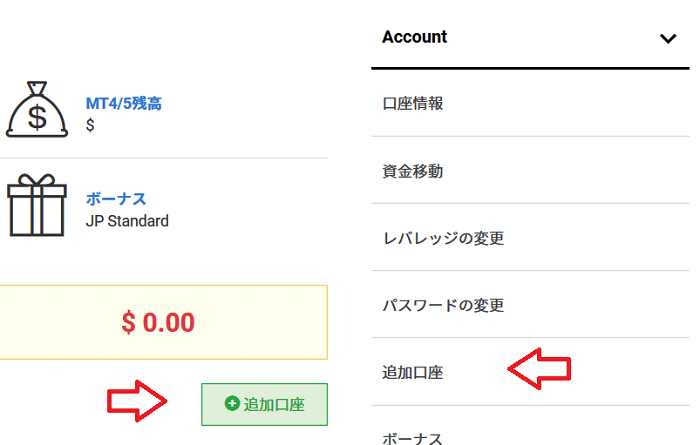700x445 pixels.
Task: Click the blue ボーナス link near gift
Action: coord(116,199)
